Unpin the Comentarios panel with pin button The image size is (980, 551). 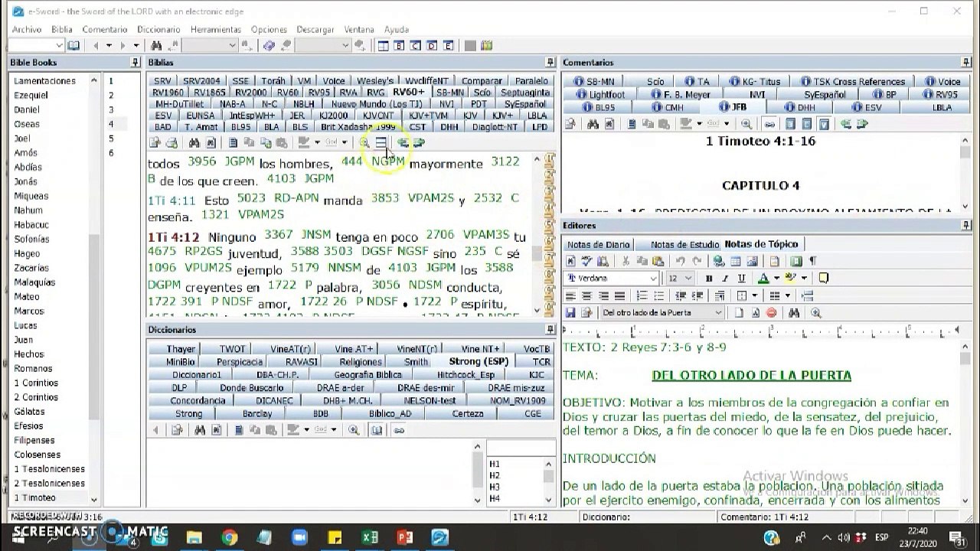[x=966, y=63]
